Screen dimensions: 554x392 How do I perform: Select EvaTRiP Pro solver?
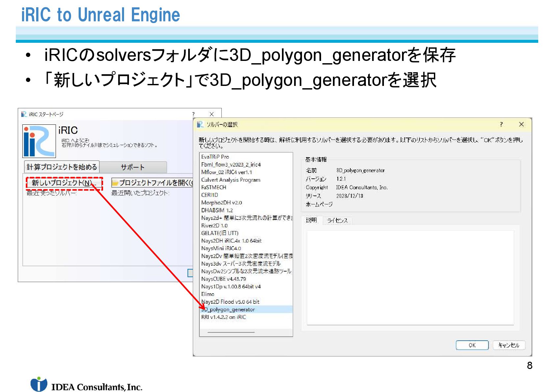tap(246, 157)
